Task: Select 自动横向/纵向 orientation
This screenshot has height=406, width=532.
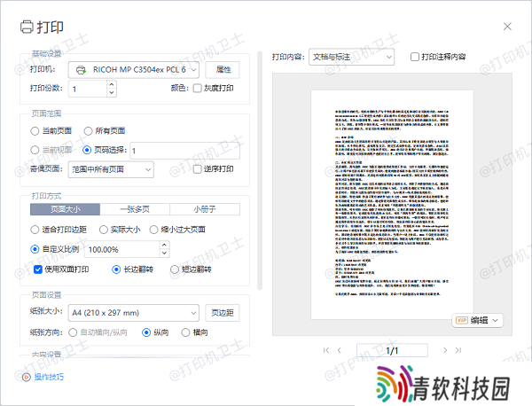Action: coord(73,332)
